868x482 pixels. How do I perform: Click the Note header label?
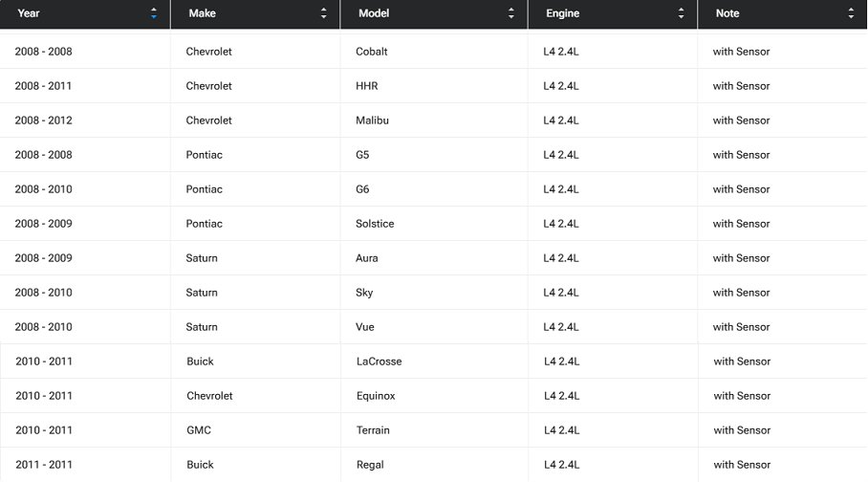[727, 13]
